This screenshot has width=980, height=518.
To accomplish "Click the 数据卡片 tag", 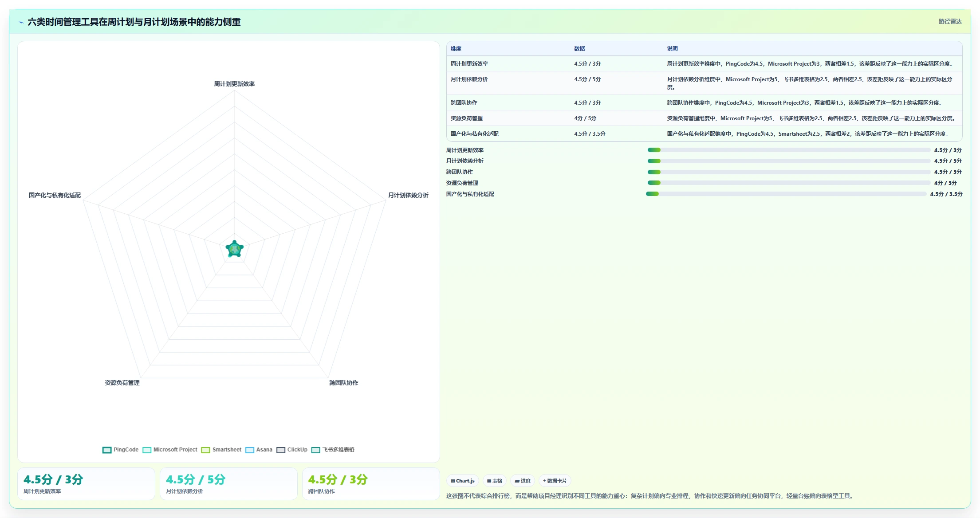I will coord(555,481).
